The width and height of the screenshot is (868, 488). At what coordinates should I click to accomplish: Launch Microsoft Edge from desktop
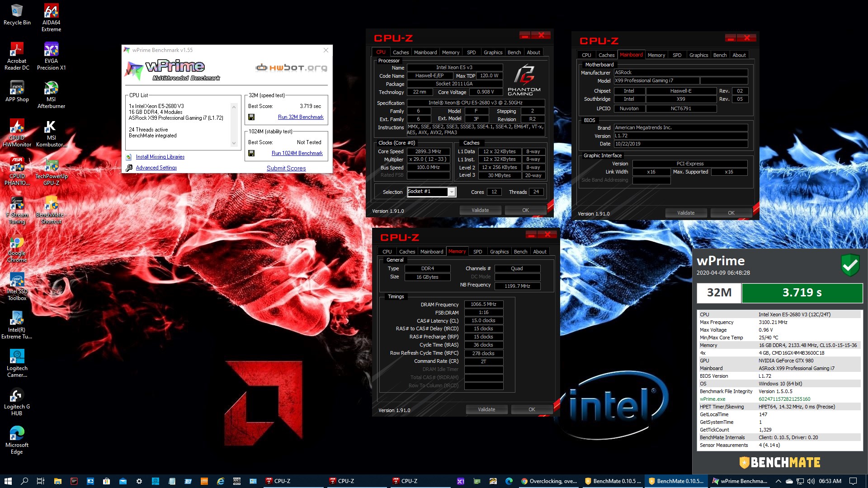[x=17, y=440]
